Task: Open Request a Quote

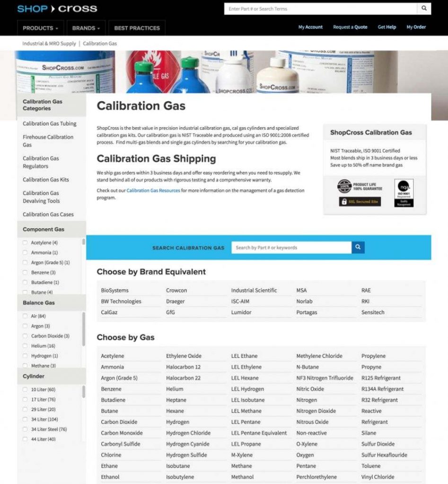Action: coord(350,27)
